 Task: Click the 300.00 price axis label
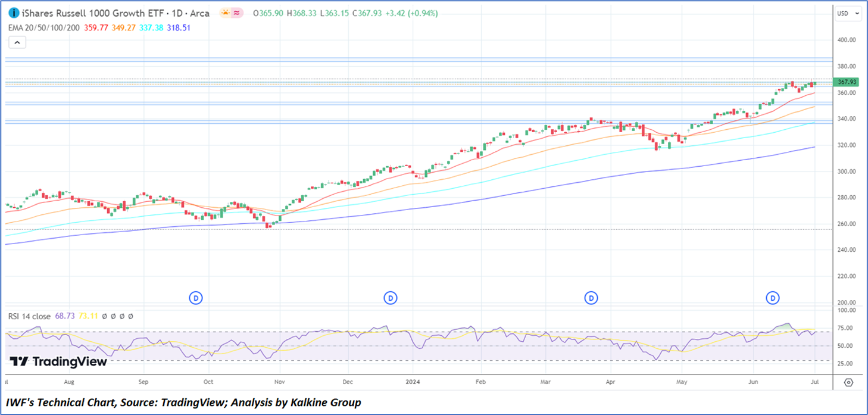[x=847, y=171]
